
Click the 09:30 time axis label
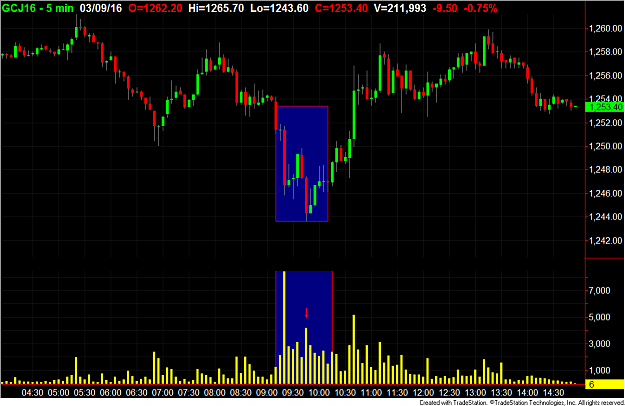pyautogui.click(x=293, y=393)
